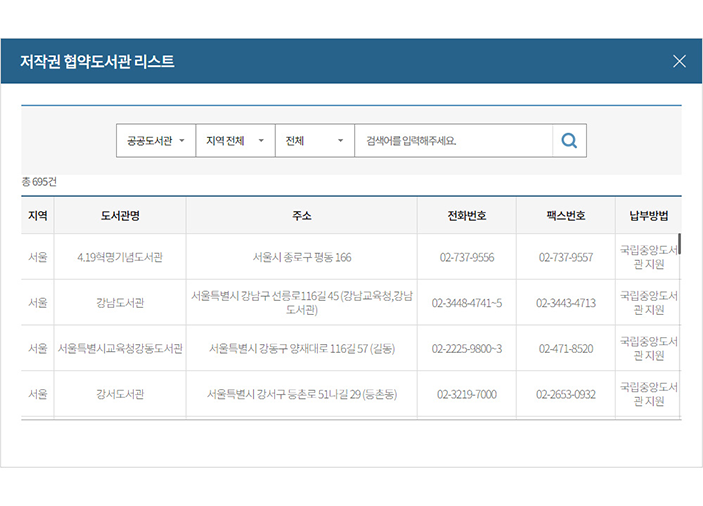Click fax number 02-2653-0932
Image resolution: width=703 pixels, height=506 pixels.
click(566, 394)
